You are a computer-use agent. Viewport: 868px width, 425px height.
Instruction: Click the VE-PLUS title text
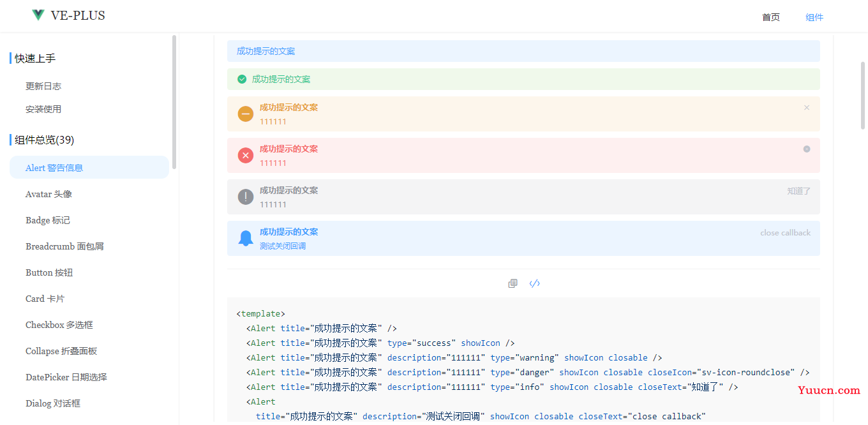click(78, 15)
